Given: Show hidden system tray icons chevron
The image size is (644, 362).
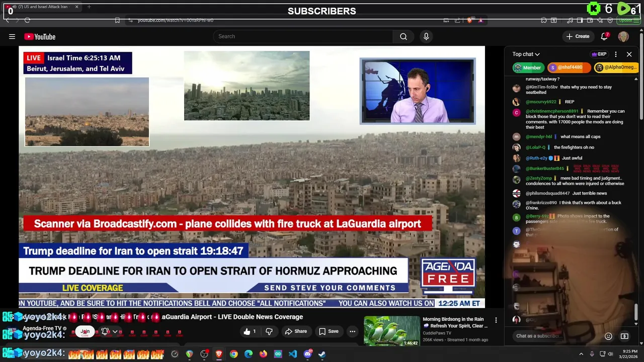Looking at the screenshot, I should coord(581,354).
